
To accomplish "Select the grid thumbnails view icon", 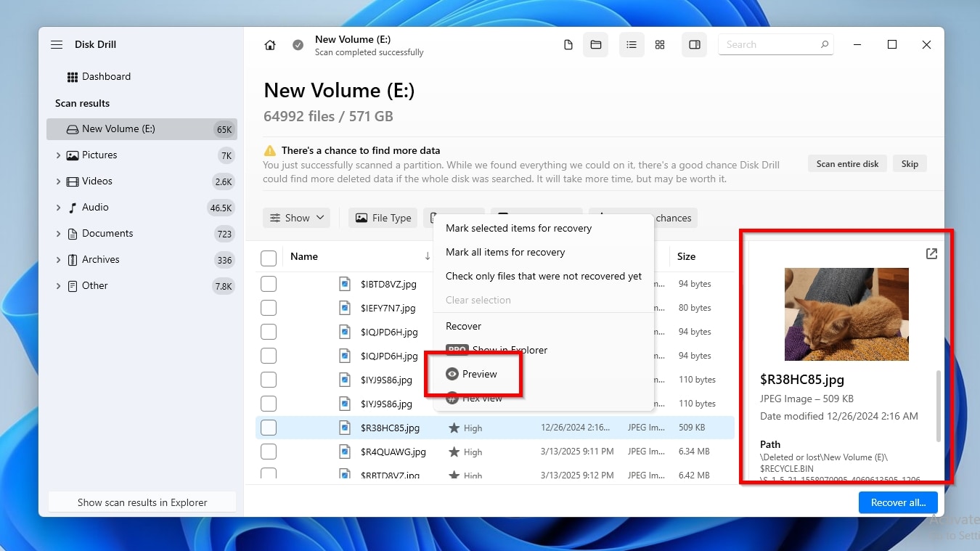I will tap(660, 45).
